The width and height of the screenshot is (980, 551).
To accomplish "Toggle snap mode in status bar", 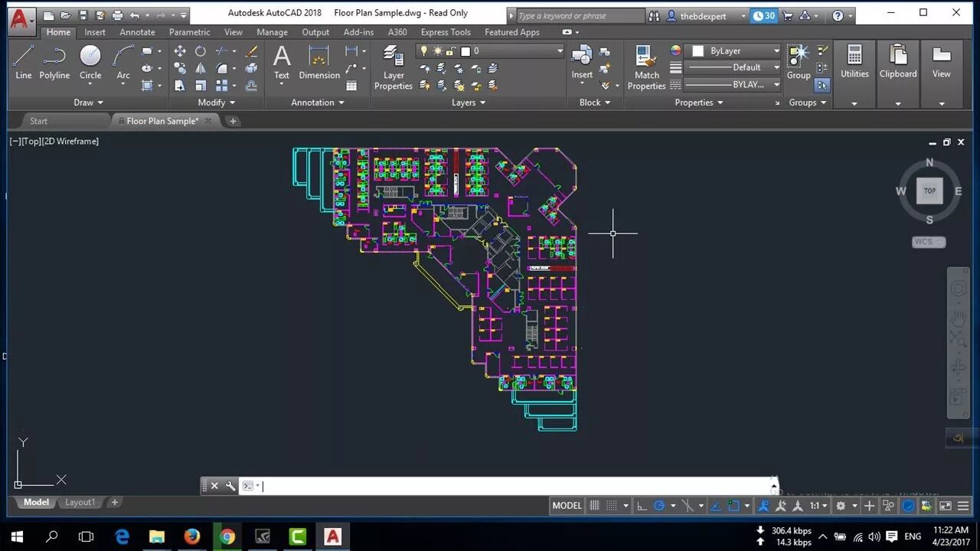I will [x=612, y=506].
